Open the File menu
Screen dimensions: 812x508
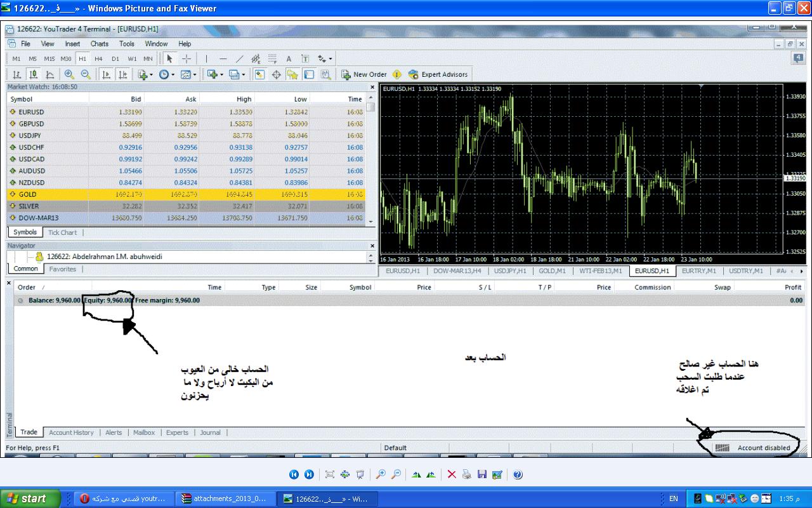25,44
